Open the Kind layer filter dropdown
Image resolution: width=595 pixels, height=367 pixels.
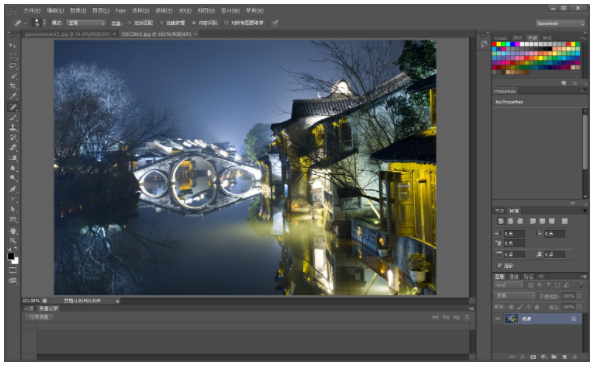click(x=509, y=285)
